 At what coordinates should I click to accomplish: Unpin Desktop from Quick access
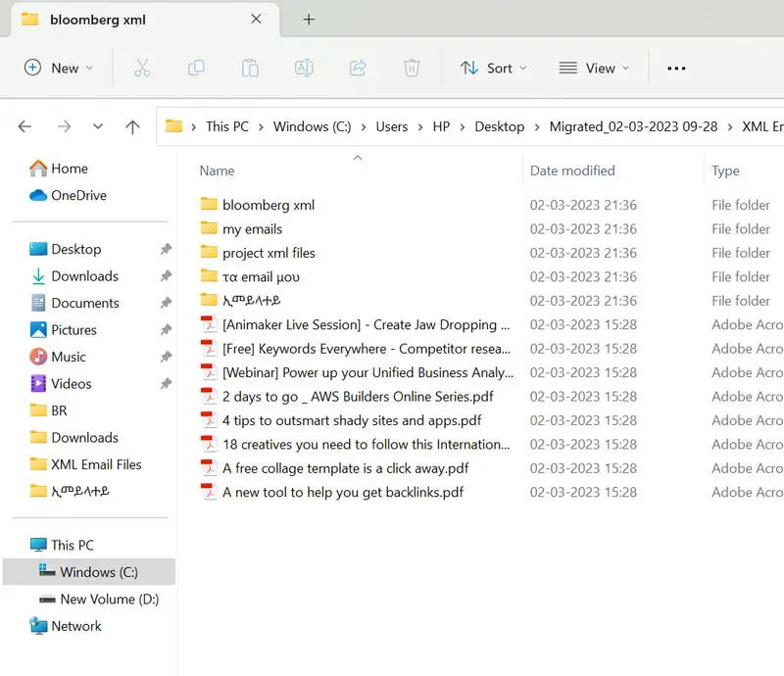click(x=166, y=250)
